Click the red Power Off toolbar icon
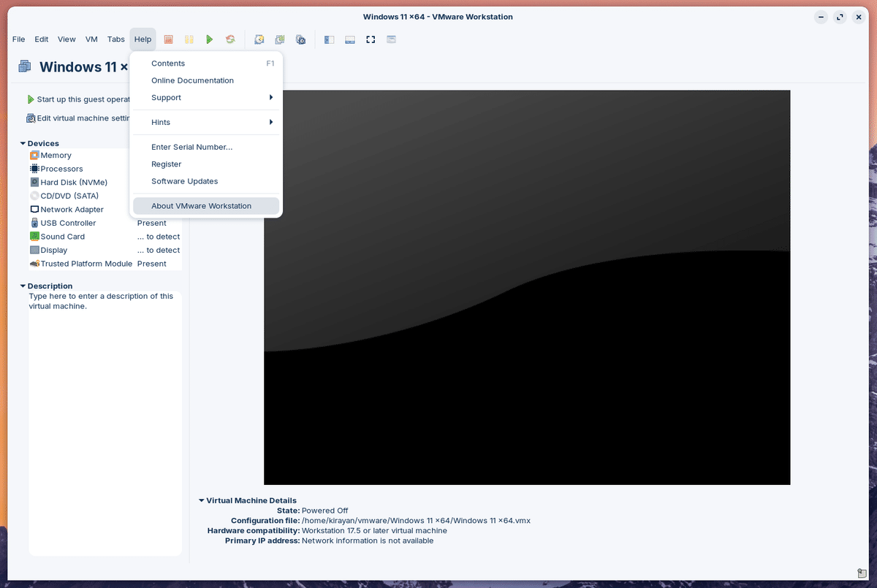Viewport: 877px width, 588px height. pyautogui.click(x=168, y=39)
